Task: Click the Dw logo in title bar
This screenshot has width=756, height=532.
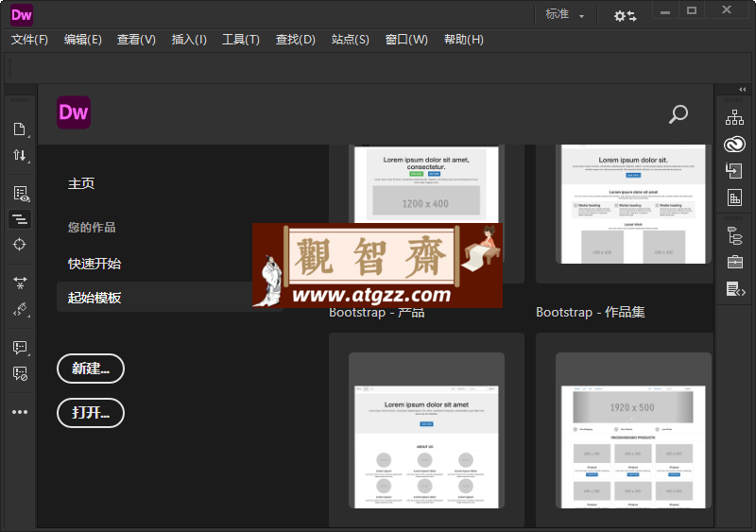Action: (x=22, y=15)
